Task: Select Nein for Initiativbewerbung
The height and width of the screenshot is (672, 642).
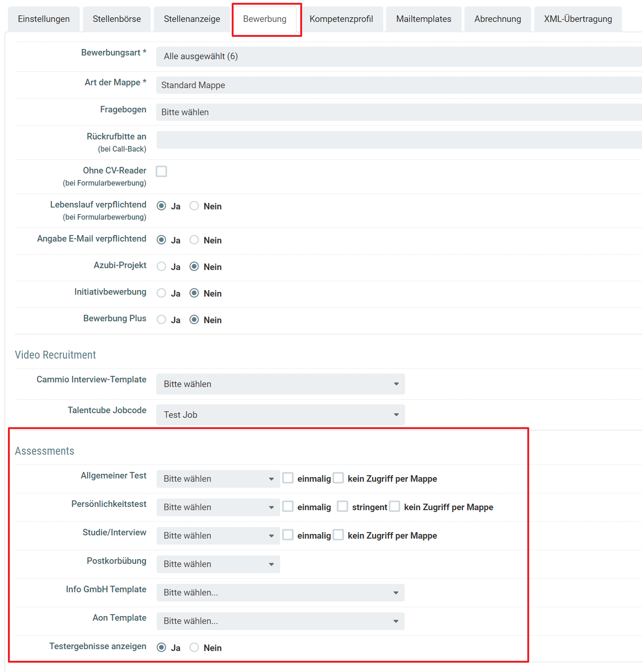Action: click(x=194, y=293)
